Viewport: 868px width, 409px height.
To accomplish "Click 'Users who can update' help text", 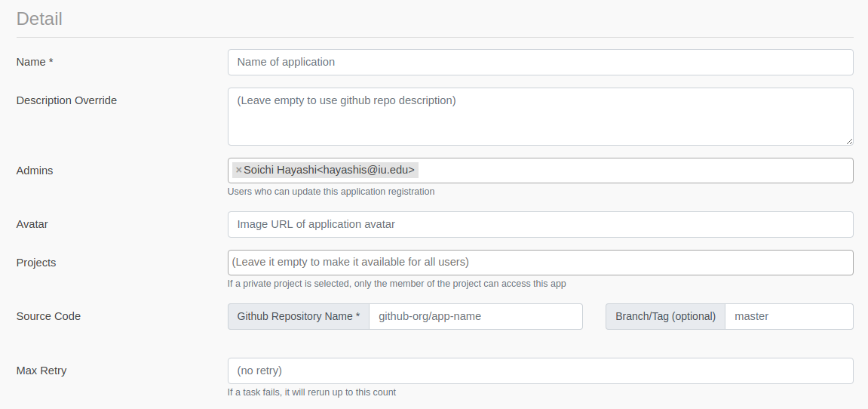I will [x=331, y=191].
